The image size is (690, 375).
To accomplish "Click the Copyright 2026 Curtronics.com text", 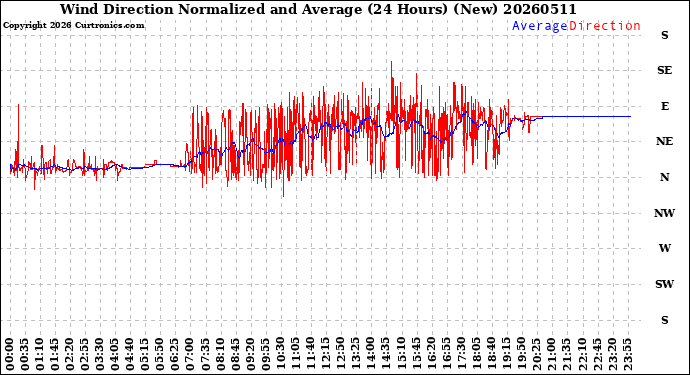I will [73, 26].
